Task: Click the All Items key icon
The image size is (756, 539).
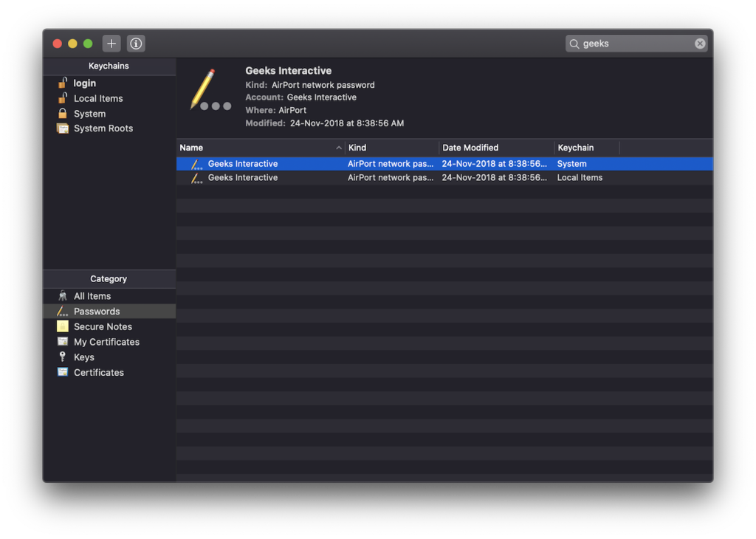Action: pyautogui.click(x=63, y=295)
